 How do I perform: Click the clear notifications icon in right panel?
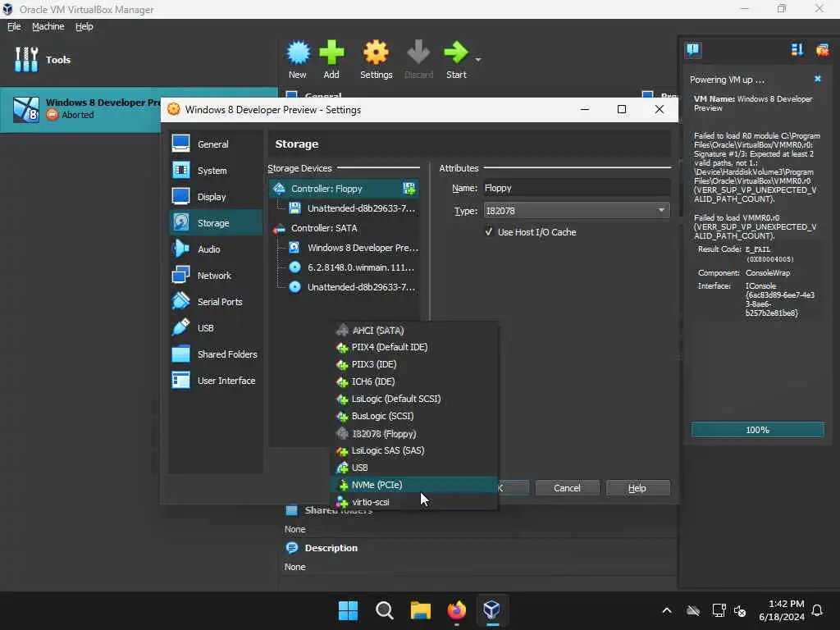click(822, 50)
